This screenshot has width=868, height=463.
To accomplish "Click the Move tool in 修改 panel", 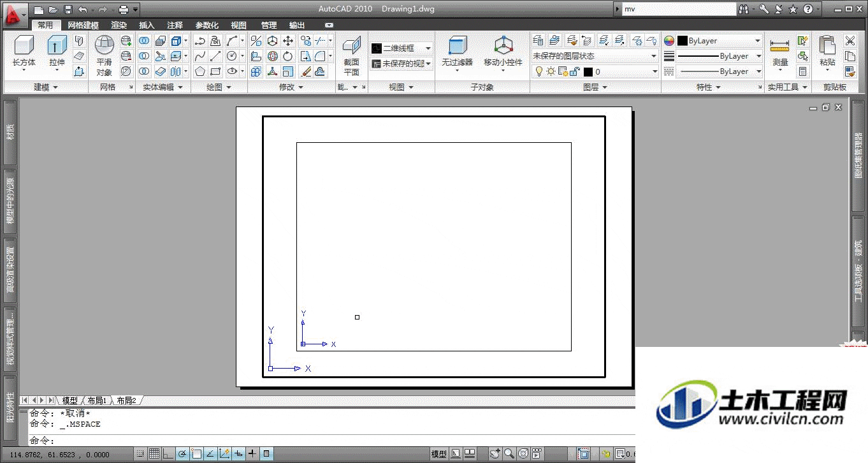I will [288, 40].
